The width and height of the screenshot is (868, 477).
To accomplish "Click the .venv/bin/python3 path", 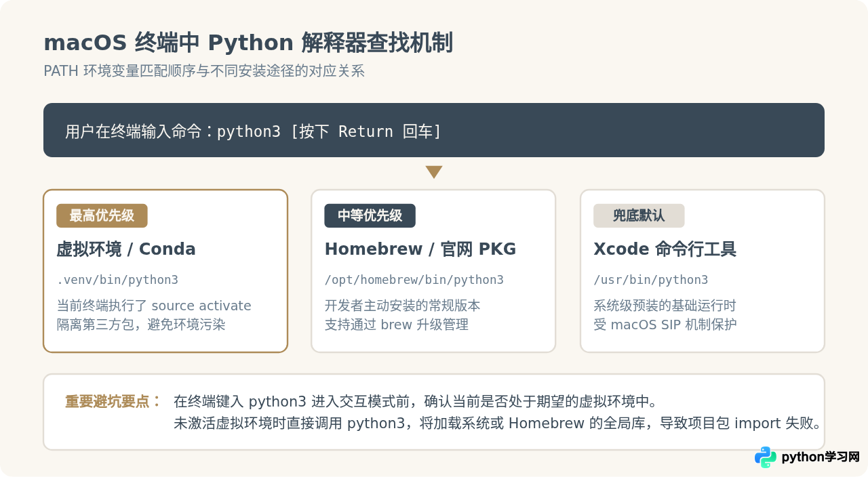I will (x=117, y=280).
